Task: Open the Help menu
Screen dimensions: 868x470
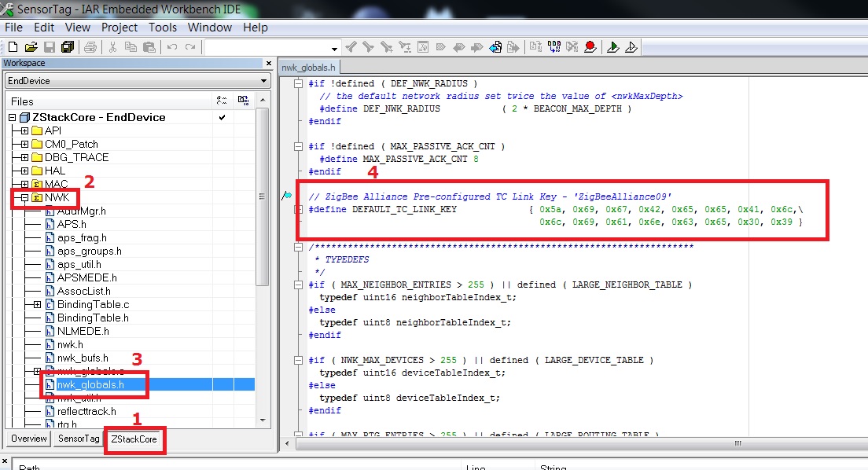Action: (x=256, y=28)
